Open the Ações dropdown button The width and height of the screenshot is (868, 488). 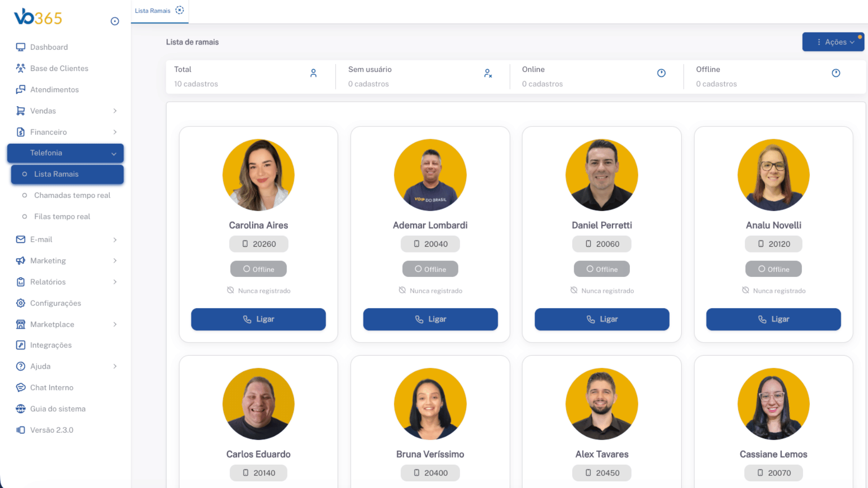(833, 42)
